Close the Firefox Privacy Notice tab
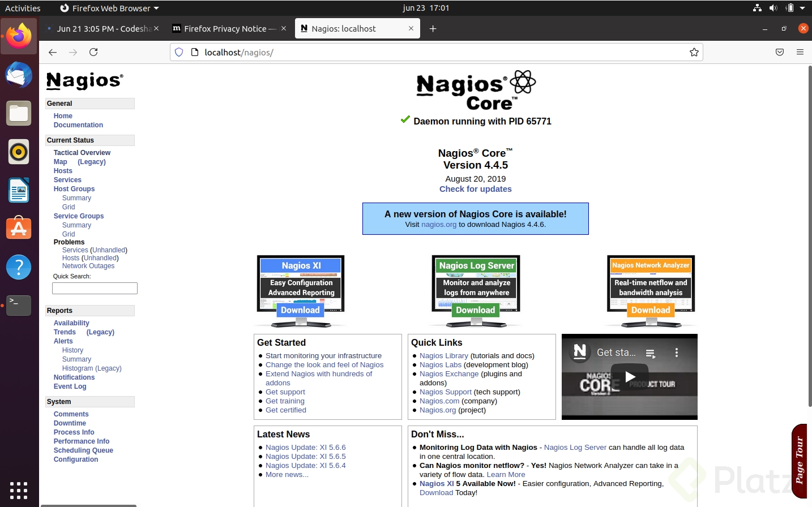 (284, 28)
